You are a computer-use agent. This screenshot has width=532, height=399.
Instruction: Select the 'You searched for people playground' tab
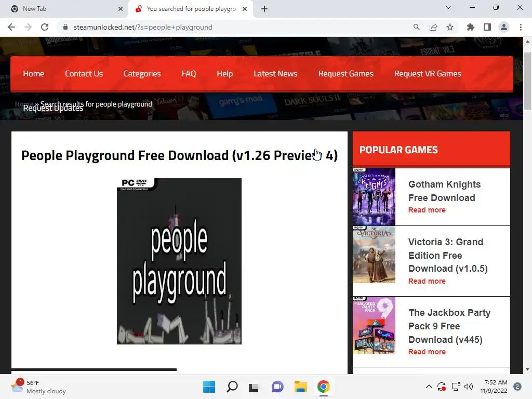coord(190,9)
